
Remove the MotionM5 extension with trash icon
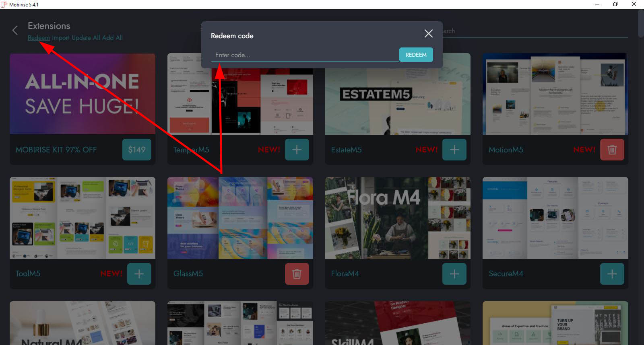[x=612, y=150]
